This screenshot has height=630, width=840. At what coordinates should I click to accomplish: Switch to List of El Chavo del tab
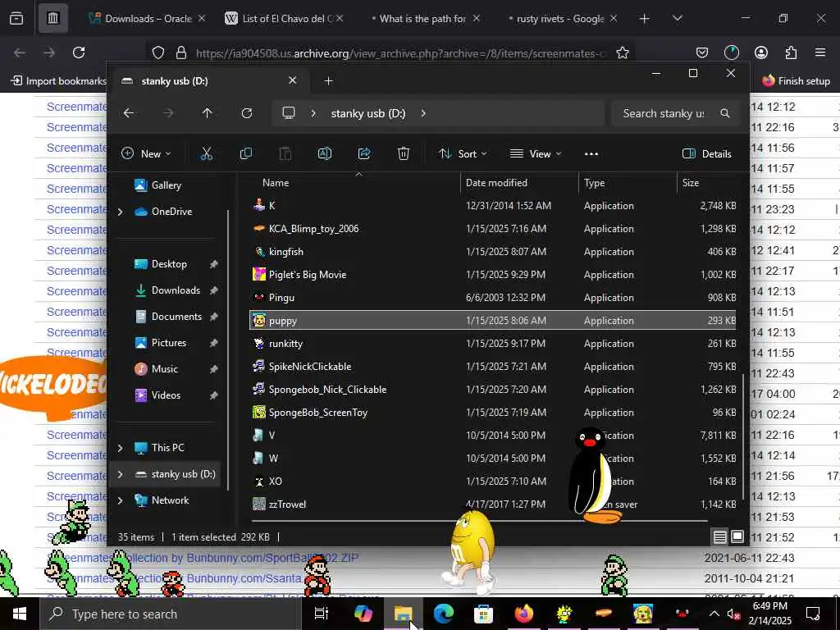click(x=284, y=18)
